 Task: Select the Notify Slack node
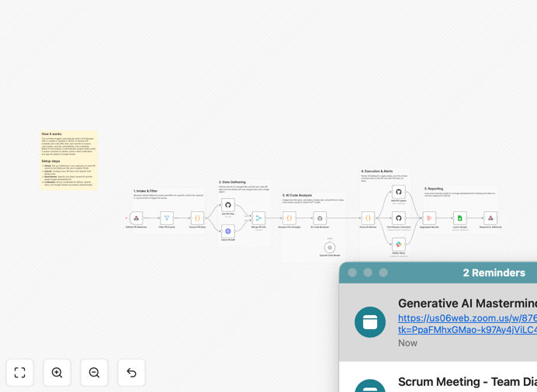click(399, 245)
